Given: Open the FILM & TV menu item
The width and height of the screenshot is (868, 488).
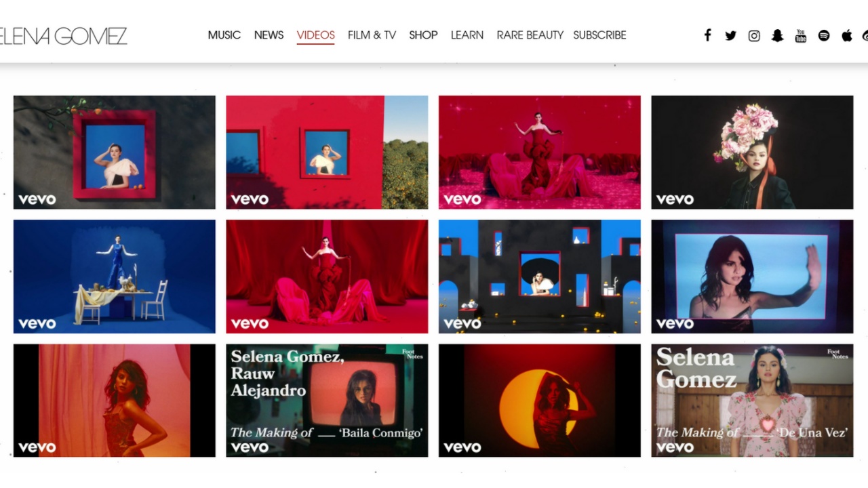Looking at the screenshot, I should pyautogui.click(x=372, y=35).
